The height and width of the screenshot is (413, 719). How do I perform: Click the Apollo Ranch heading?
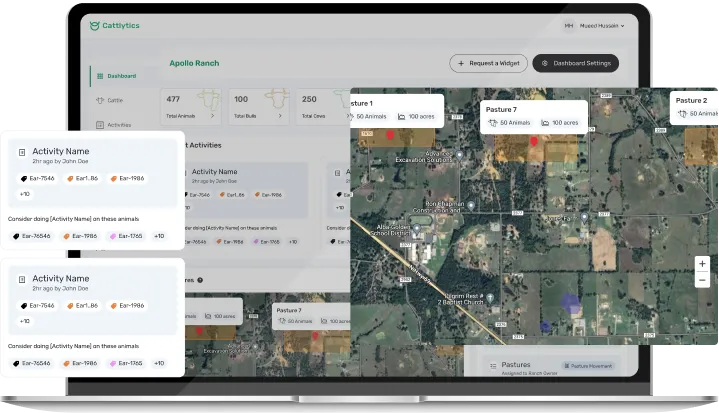coord(194,63)
